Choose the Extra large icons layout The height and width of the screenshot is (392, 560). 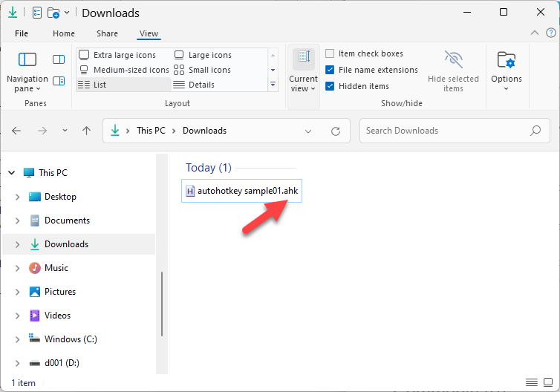[117, 55]
